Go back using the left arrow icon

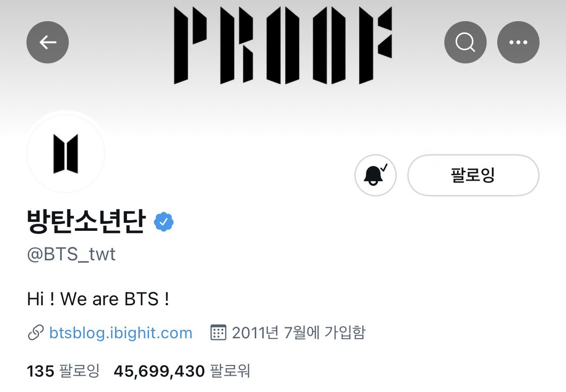pos(48,42)
